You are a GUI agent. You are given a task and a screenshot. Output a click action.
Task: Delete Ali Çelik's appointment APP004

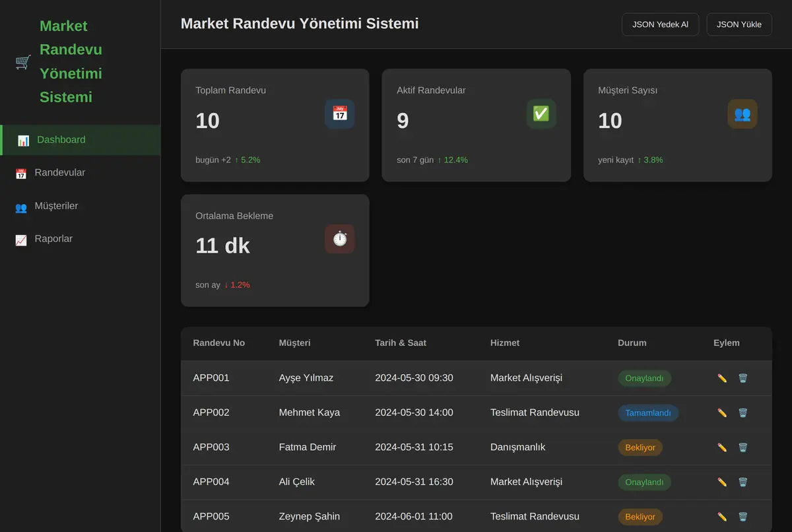tap(743, 482)
